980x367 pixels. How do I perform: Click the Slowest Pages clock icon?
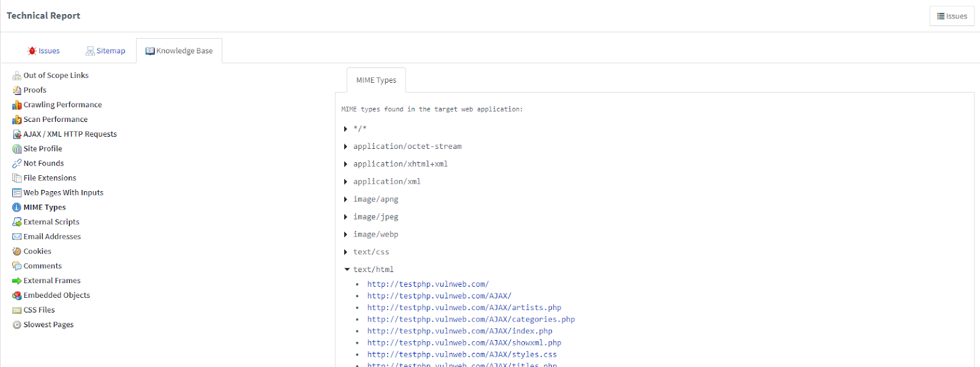coord(17,325)
